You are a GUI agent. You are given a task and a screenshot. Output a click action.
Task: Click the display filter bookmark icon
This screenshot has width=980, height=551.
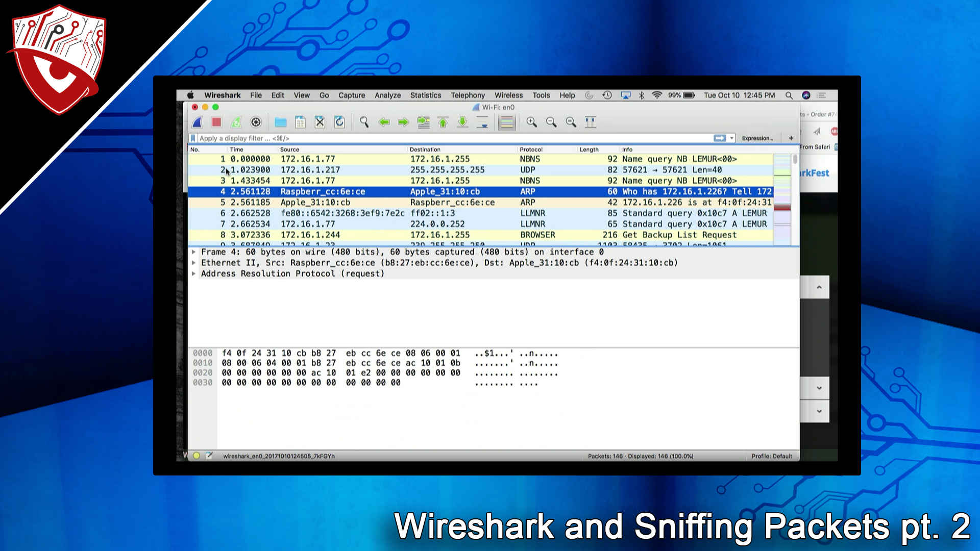click(x=192, y=138)
